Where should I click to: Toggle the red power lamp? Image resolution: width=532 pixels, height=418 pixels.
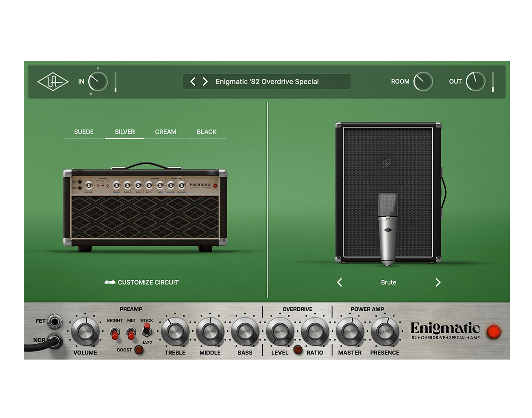[x=494, y=331]
